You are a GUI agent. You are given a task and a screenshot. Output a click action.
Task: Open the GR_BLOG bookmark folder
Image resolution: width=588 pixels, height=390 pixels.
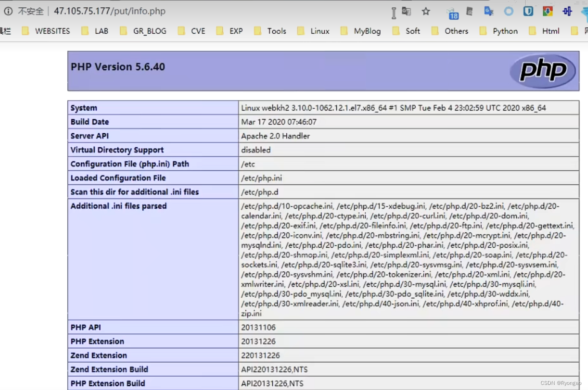[143, 31]
